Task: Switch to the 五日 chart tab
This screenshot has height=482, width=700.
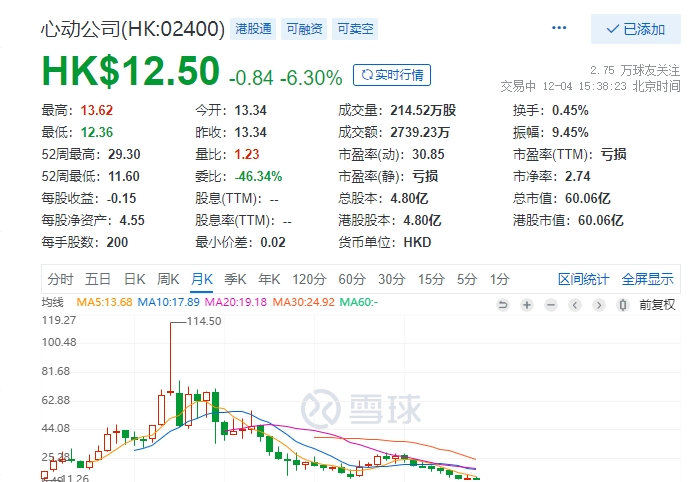Action: coord(98,279)
